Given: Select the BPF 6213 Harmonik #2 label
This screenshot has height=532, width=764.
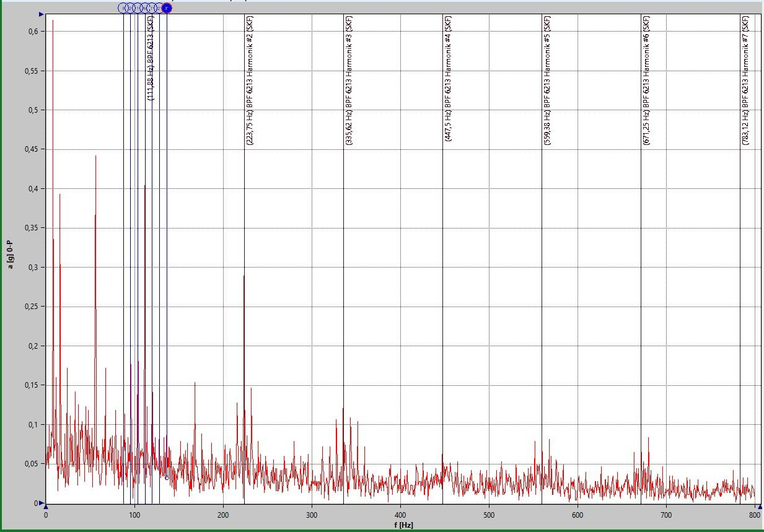Looking at the screenshot, I should point(250,81).
